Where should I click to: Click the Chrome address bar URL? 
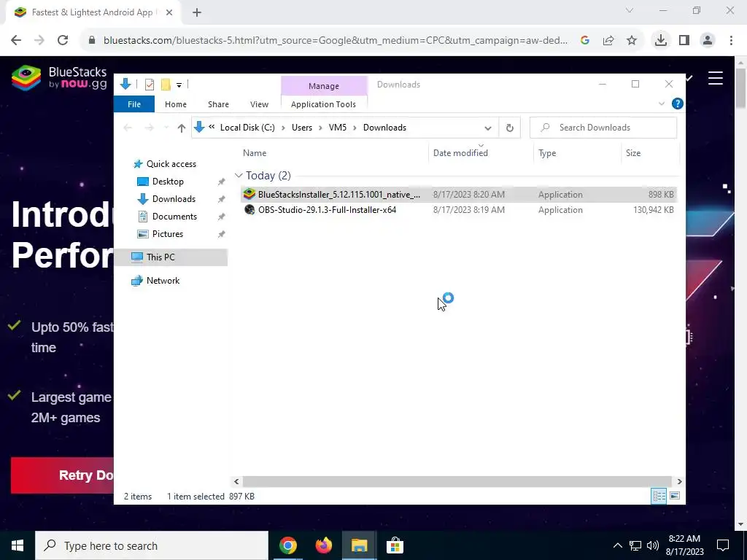coord(335,41)
